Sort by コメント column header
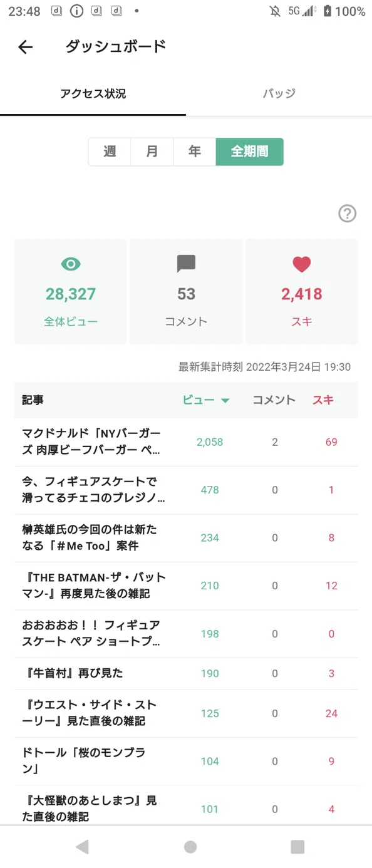 click(x=274, y=400)
